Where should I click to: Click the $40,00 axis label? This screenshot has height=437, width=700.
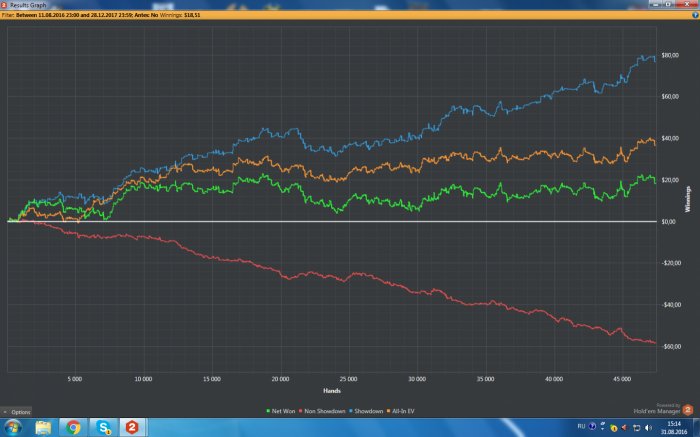coord(670,138)
